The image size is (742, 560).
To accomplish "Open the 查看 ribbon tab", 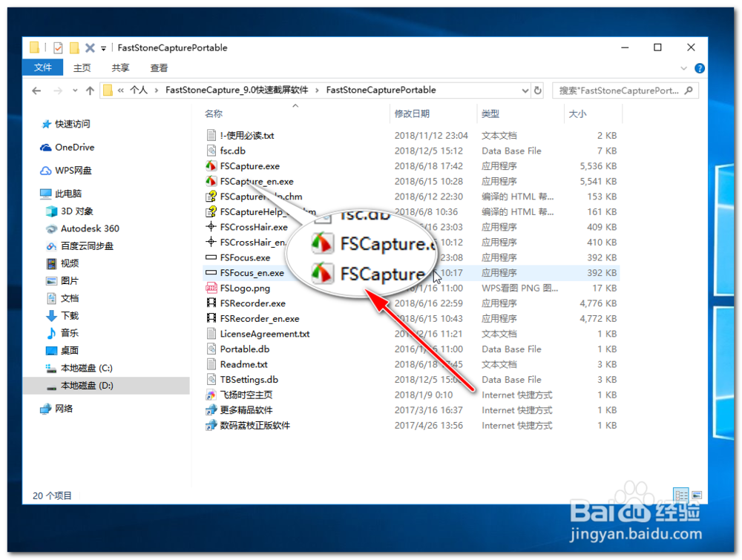I will pos(159,68).
